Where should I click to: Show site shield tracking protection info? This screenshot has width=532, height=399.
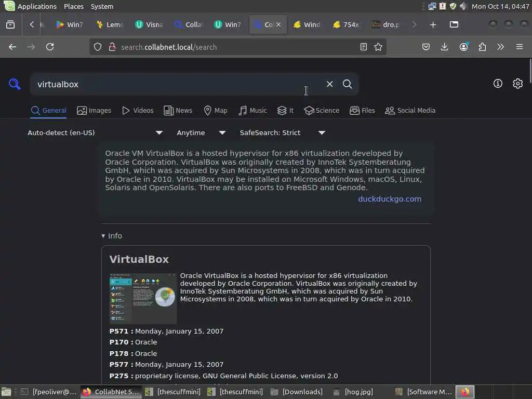tap(98, 47)
